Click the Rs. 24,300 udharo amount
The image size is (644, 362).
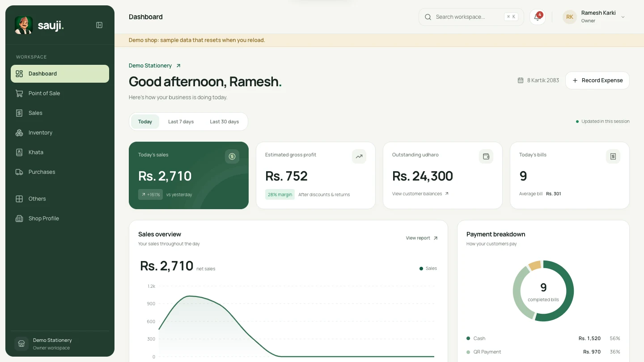423,176
